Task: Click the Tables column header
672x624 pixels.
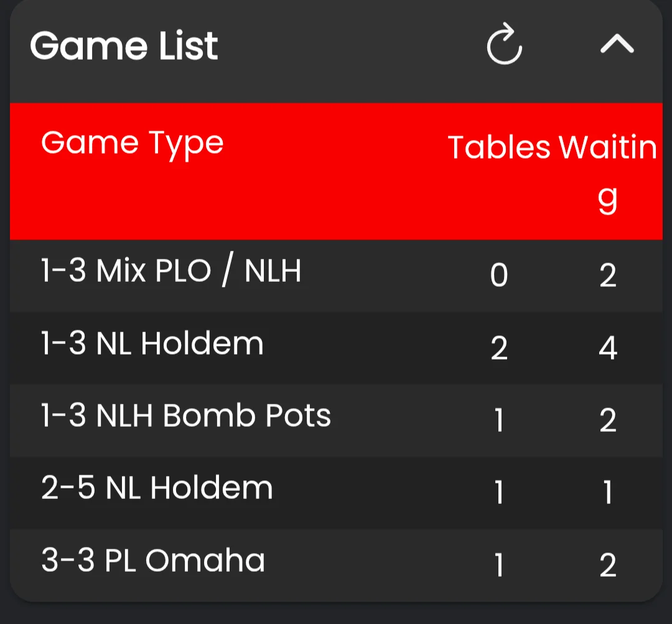Action: click(x=499, y=147)
